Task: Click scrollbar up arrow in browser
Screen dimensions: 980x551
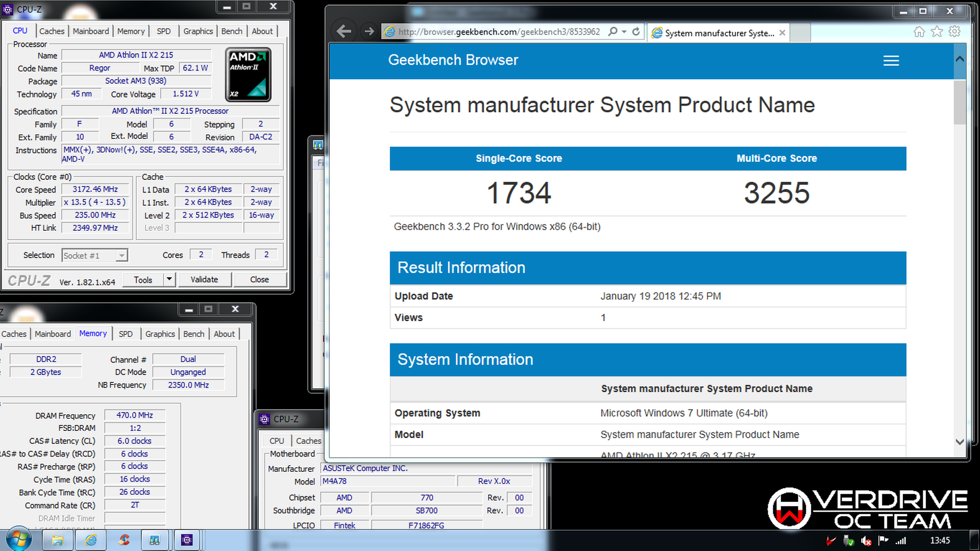Action: click(960, 59)
